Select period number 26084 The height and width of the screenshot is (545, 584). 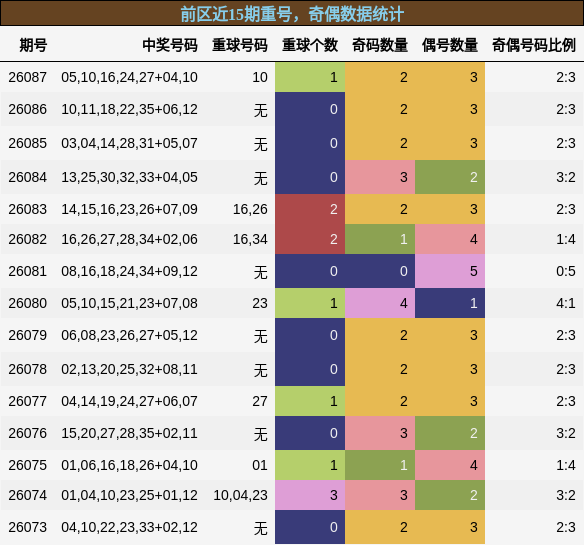[x=28, y=177]
